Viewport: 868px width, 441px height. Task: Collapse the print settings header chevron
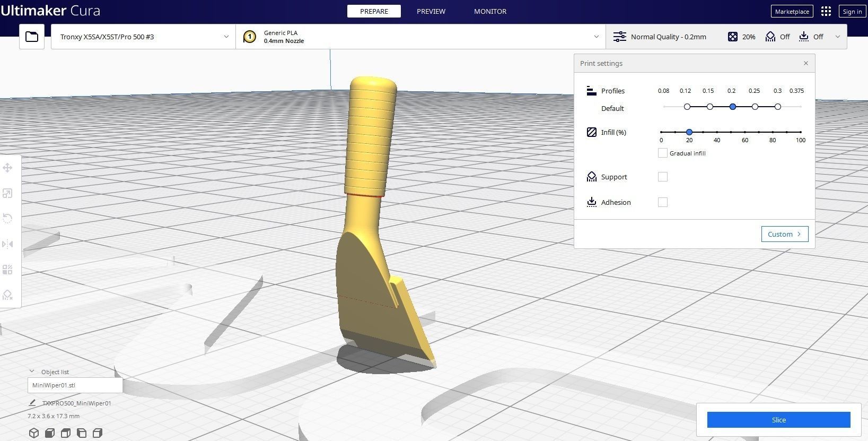click(838, 37)
